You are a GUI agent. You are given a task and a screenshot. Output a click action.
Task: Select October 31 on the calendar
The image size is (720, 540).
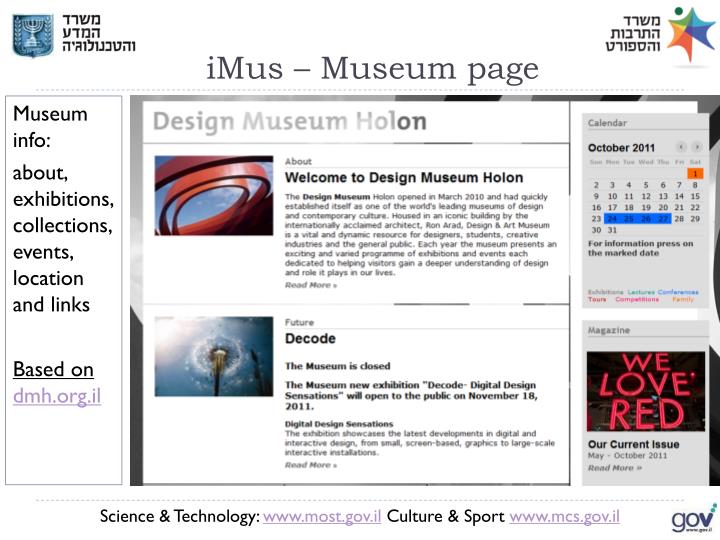(x=612, y=230)
